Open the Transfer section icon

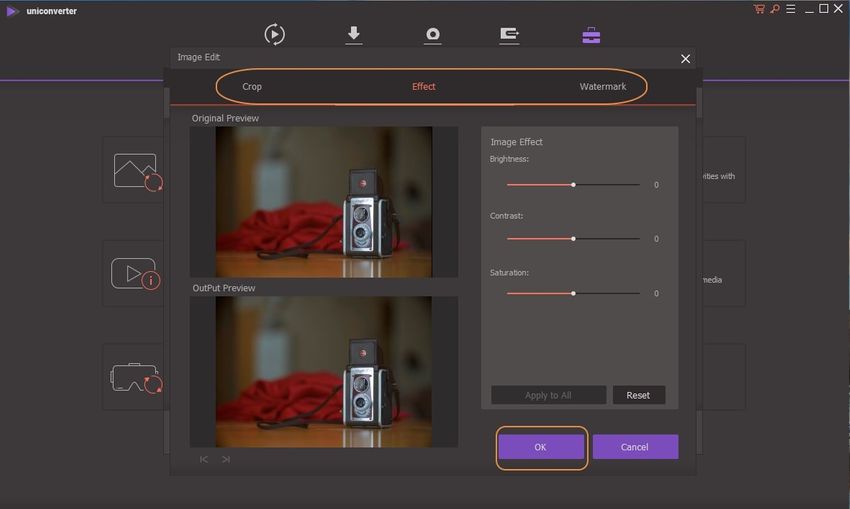[x=509, y=35]
